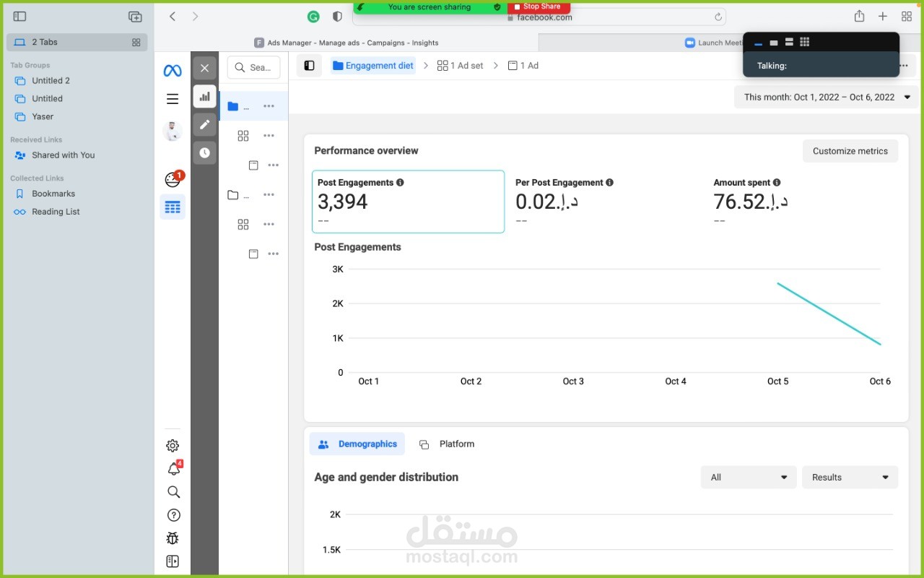Show info for Amount spent
This screenshot has width=924, height=578.
777,183
